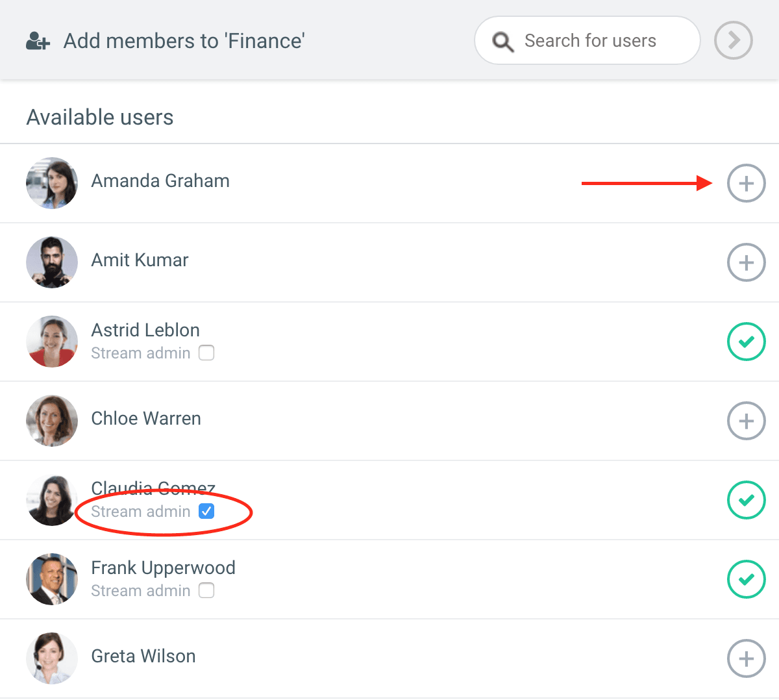
Task: Click the Search for users field
Action: pos(590,41)
